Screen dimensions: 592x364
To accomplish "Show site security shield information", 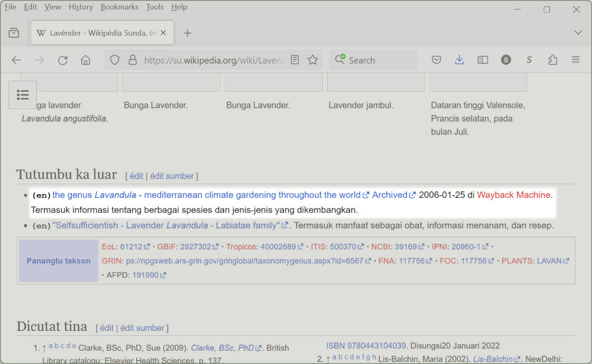I will [115, 60].
